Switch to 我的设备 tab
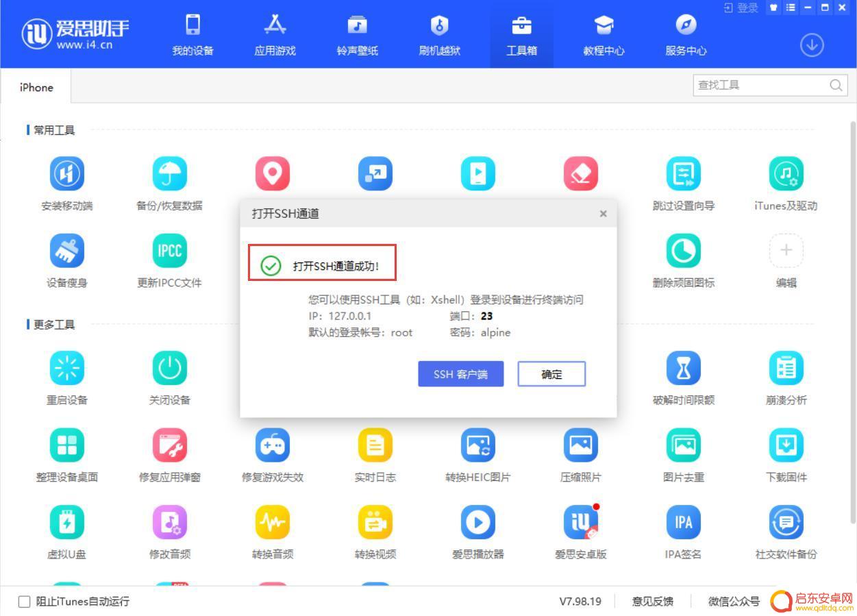Image resolution: width=857 pixels, height=616 pixels. (x=193, y=36)
